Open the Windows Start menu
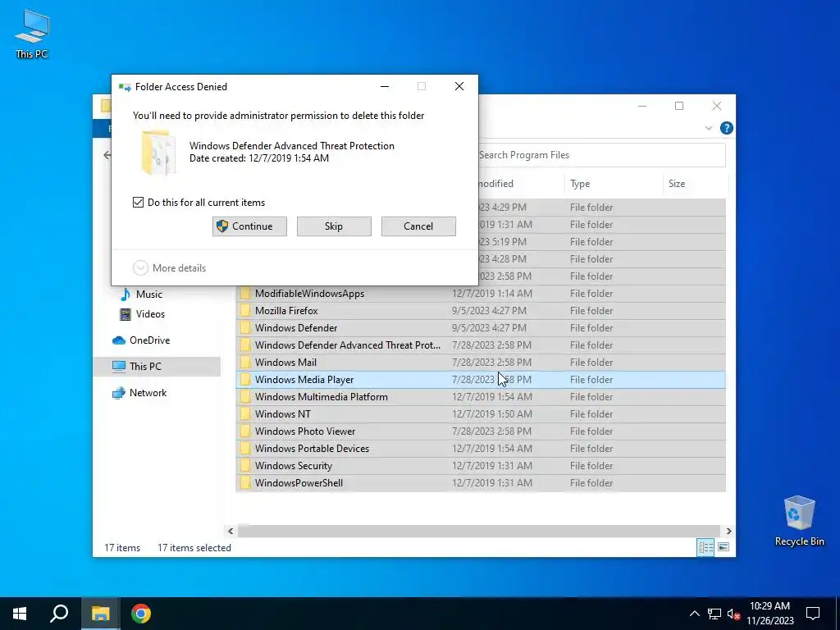 pyautogui.click(x=20, y=614)
